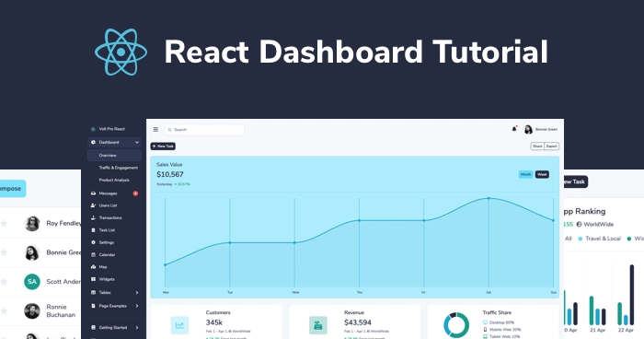
Task: Click the Messages inbox icon
Action: click(93, 193)
